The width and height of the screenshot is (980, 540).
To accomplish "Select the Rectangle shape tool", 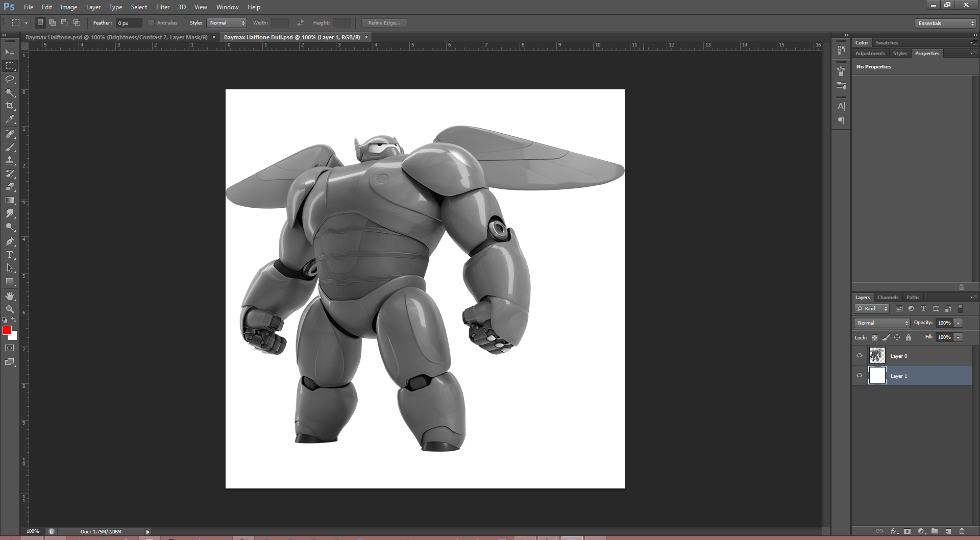I will pos(10,281).
